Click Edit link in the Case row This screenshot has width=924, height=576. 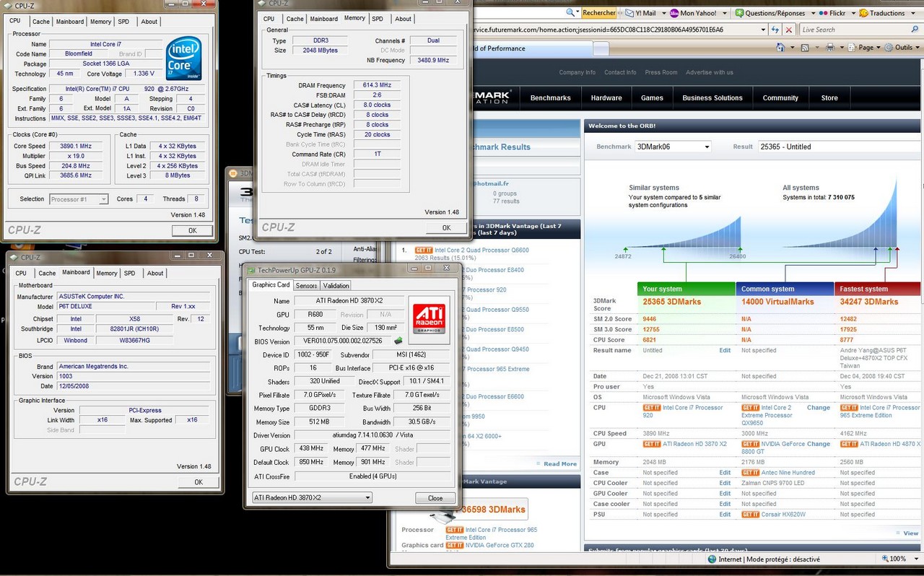tap(725, 473)
